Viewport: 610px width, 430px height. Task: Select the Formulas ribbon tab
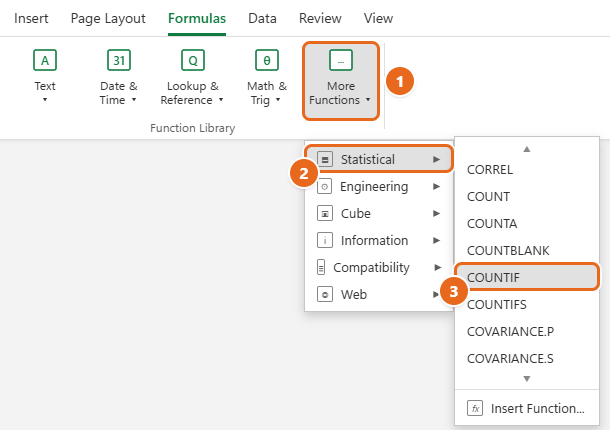pyautogui.click(x=197, y=18)
